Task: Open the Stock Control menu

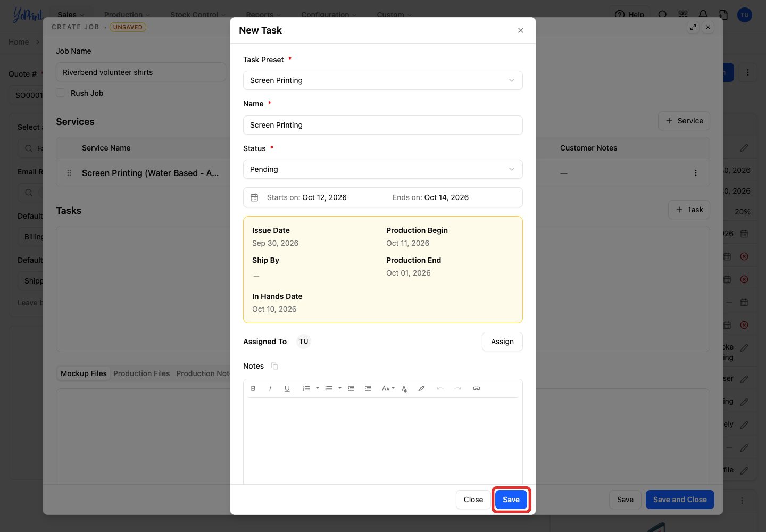Action: pos(198,15)
